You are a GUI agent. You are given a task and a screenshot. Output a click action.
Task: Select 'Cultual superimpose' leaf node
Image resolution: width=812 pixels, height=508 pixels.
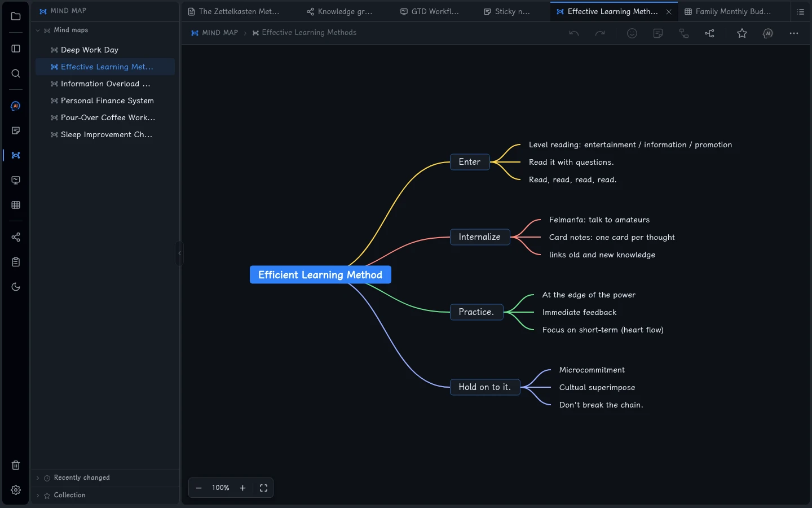pyautogui.click(x=597, y=388)
